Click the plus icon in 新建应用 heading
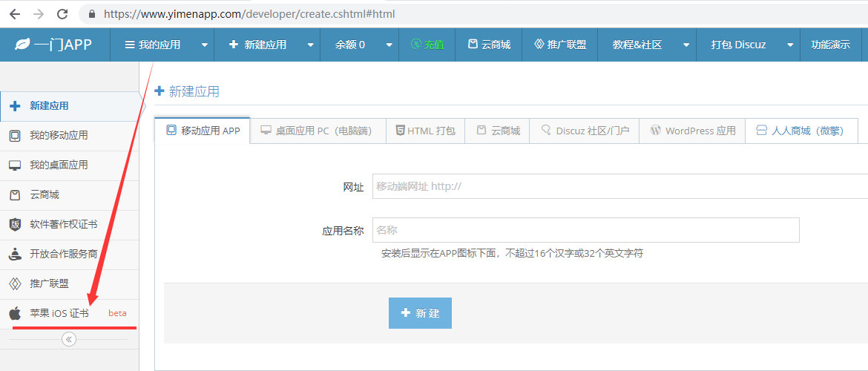Image resolution: width=868 pixels, height=371 pixels. click(x=160, y=91)
